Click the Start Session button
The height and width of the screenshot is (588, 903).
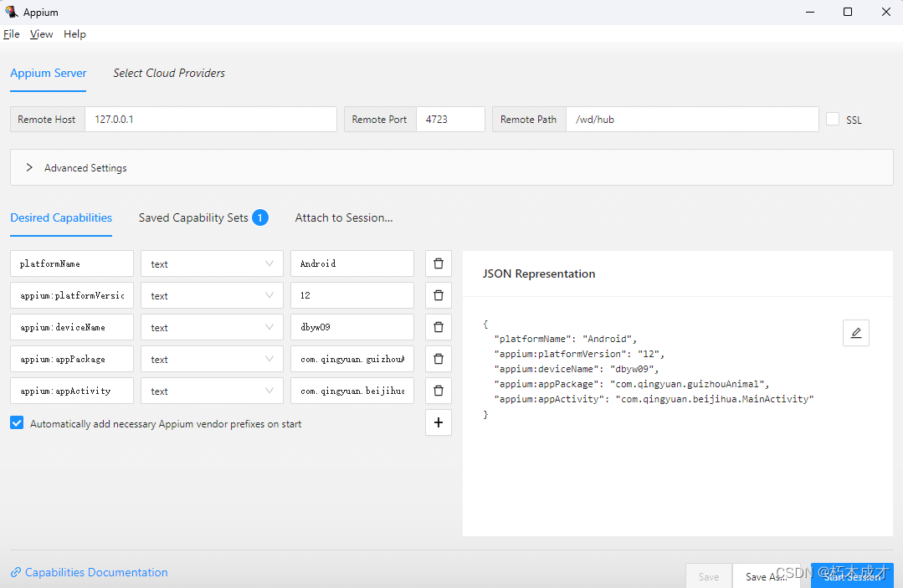click(852, 576)
